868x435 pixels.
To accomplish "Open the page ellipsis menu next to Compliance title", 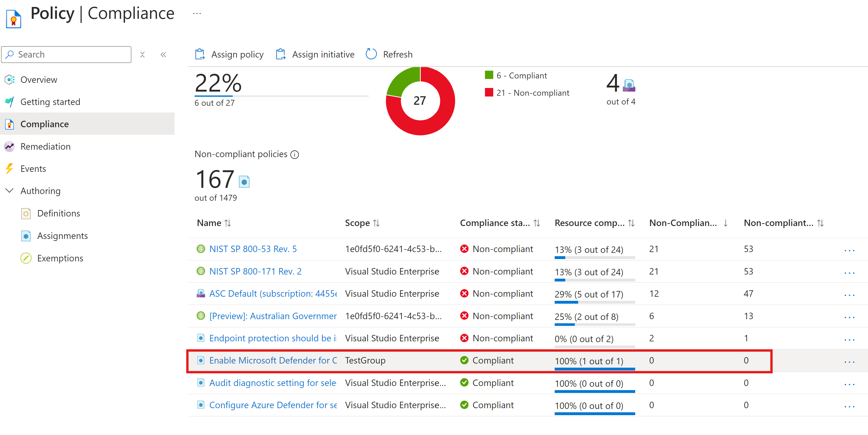I will 197,14.
